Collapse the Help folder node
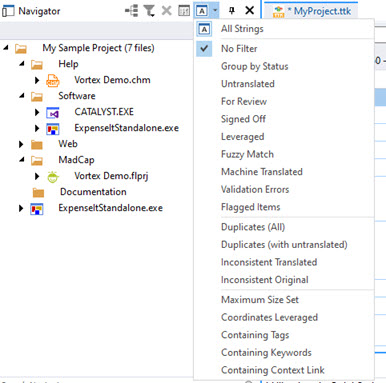Screen dimensions: 386x383 [x=22, y=63]
